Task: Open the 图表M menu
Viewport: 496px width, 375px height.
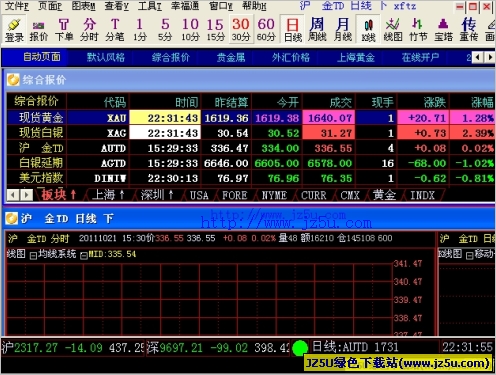Action: click(x=83, y=6)
